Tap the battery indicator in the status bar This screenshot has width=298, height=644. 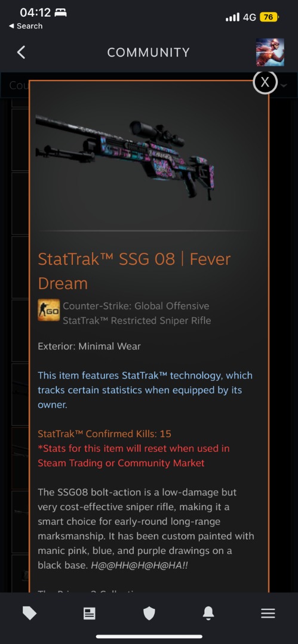[269, 17]
